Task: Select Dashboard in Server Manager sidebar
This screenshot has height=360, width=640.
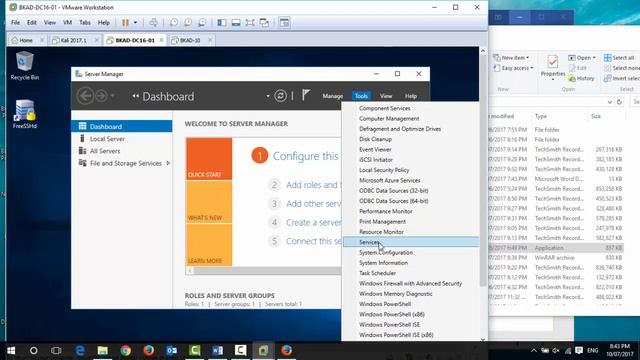Action: tap(122, 127)
